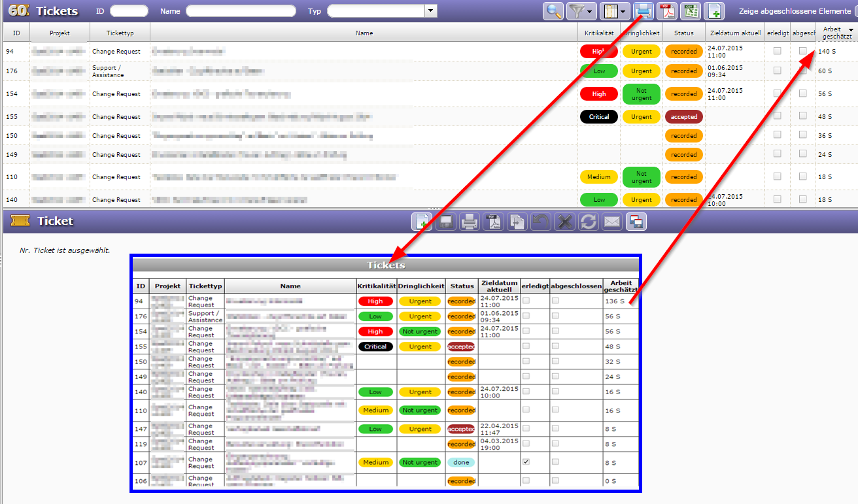Undo changes with the curved arrow icon
Image resolution: width=858 pixels, height=504 pixels.
[541, 222]
